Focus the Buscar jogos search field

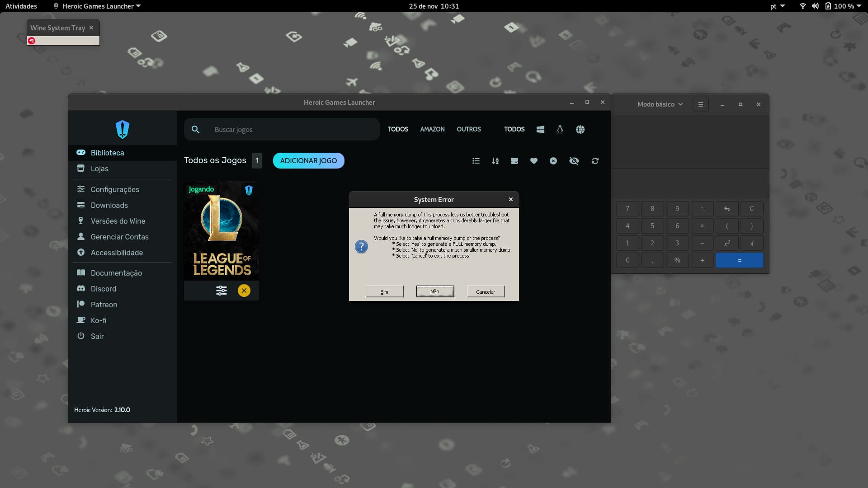(282, 130)
